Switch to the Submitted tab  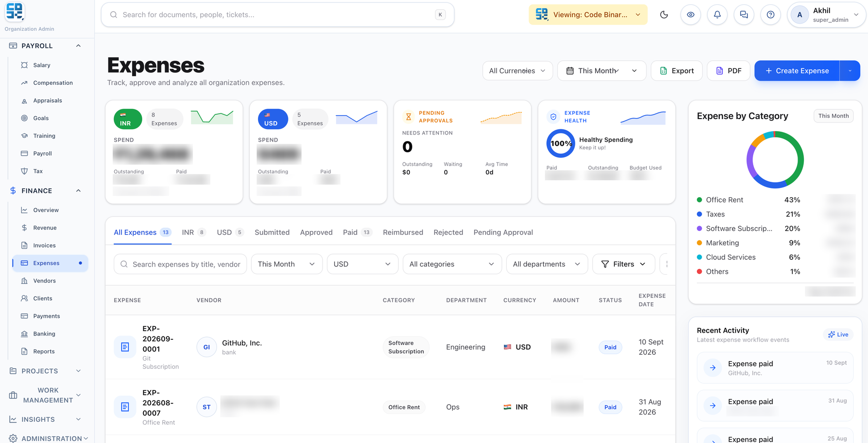coord(272,232)
